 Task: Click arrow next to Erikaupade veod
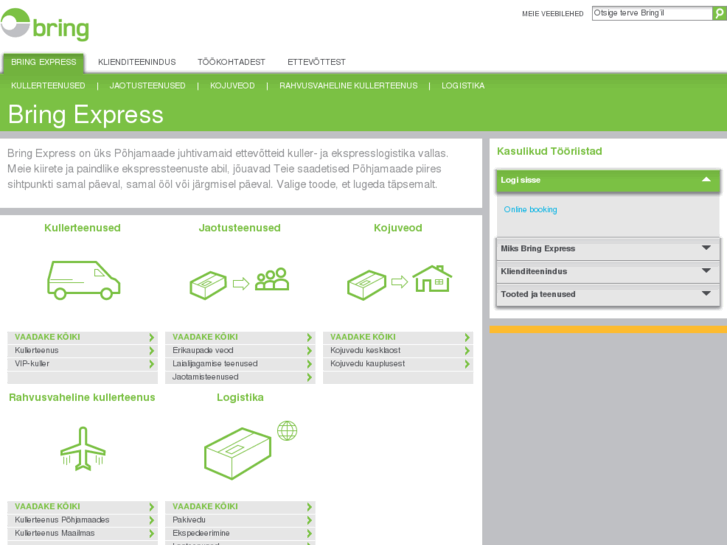(x=309, y=351)
